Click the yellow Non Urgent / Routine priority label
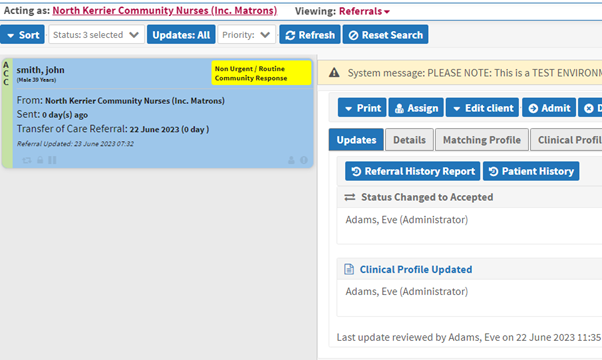 click(261, 73)
